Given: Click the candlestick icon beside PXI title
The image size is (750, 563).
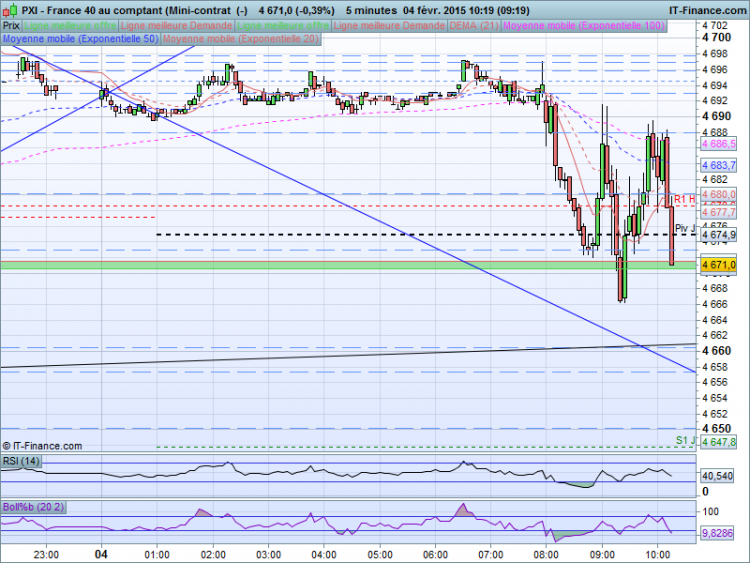Looking at the screenshot, I should 11,10.
